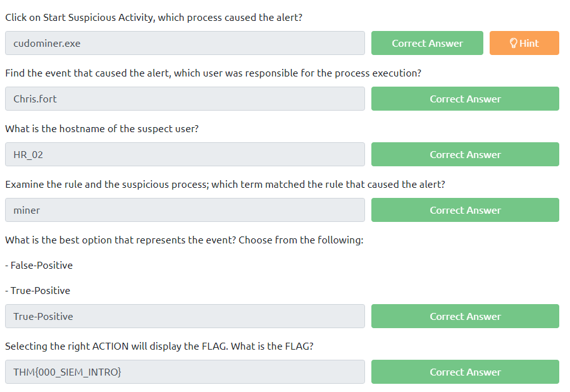Click Correct Answer beside HR_02

tap(465, 154)
